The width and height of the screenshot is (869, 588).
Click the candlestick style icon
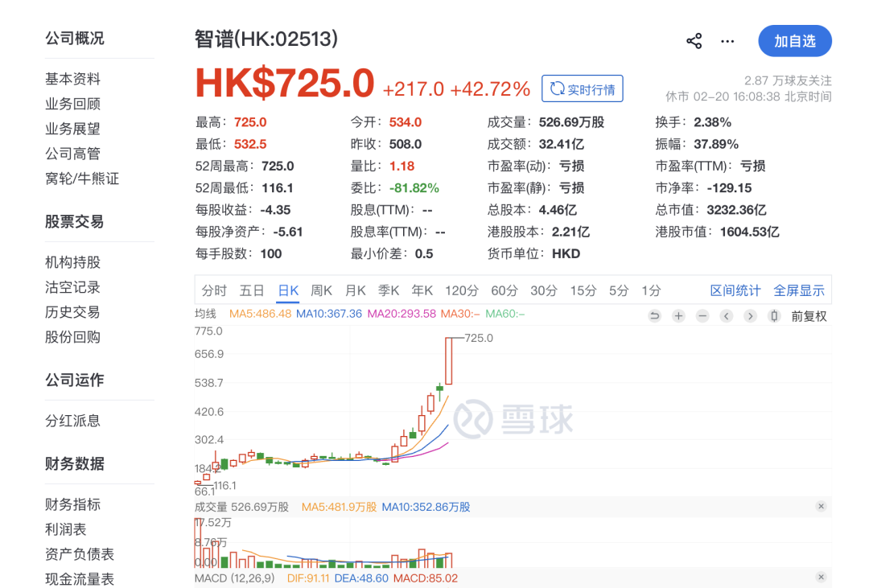tap(774, 316)
